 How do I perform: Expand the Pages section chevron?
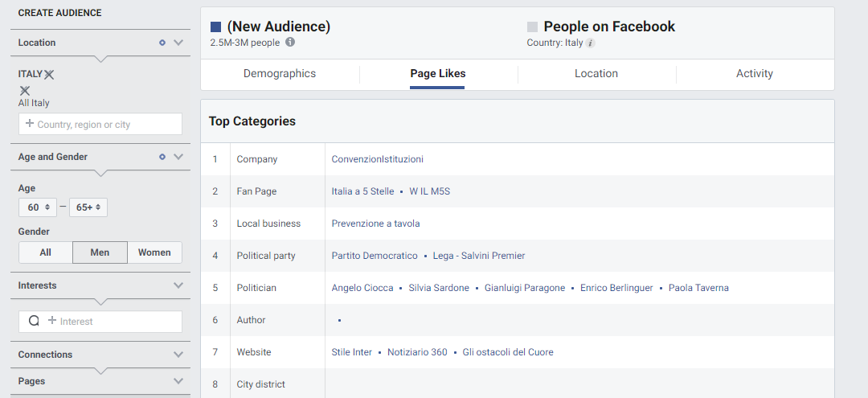pyautogui.click(x=178, y=381)
